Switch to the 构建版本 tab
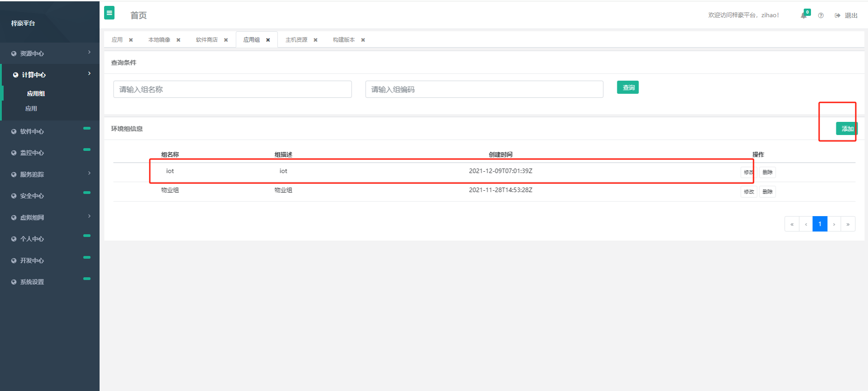The height and width of the screenshot is (391, 868). (344, 40)
